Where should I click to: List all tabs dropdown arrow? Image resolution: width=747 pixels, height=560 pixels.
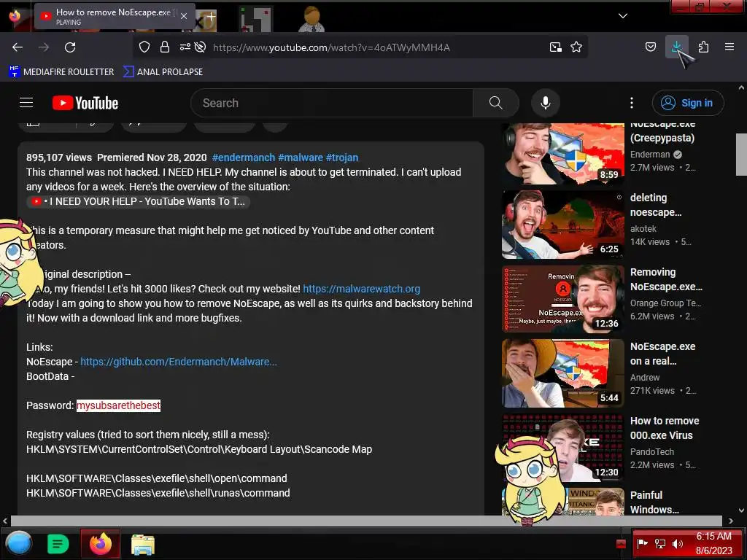[x=623, y=16]
